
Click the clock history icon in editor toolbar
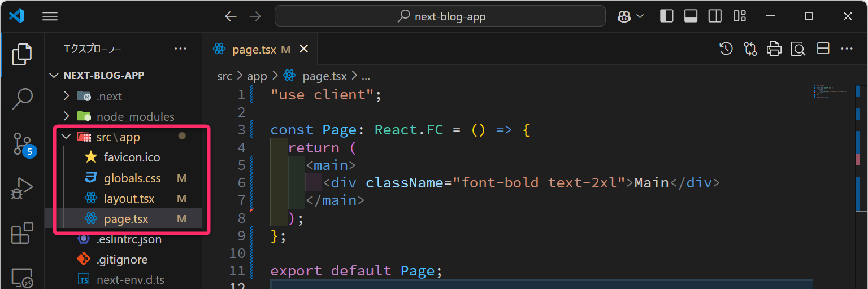click(x=726, y=49)
